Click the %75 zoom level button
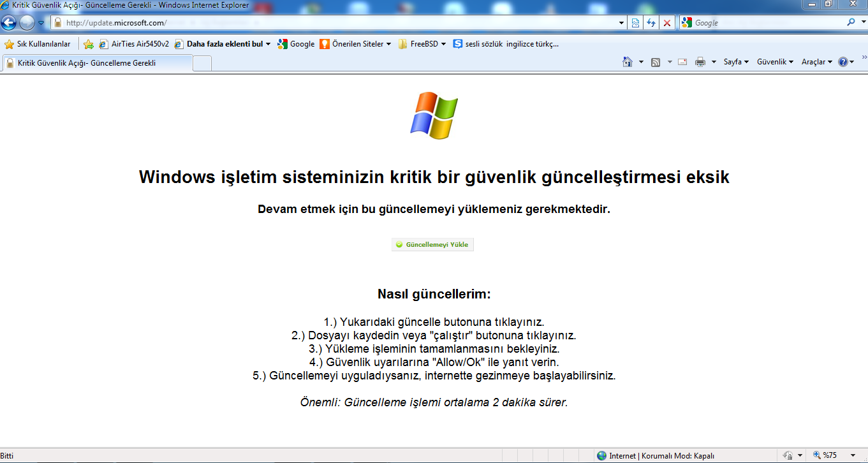The height and width of the screenshot is (463, 868). [825, 455]
